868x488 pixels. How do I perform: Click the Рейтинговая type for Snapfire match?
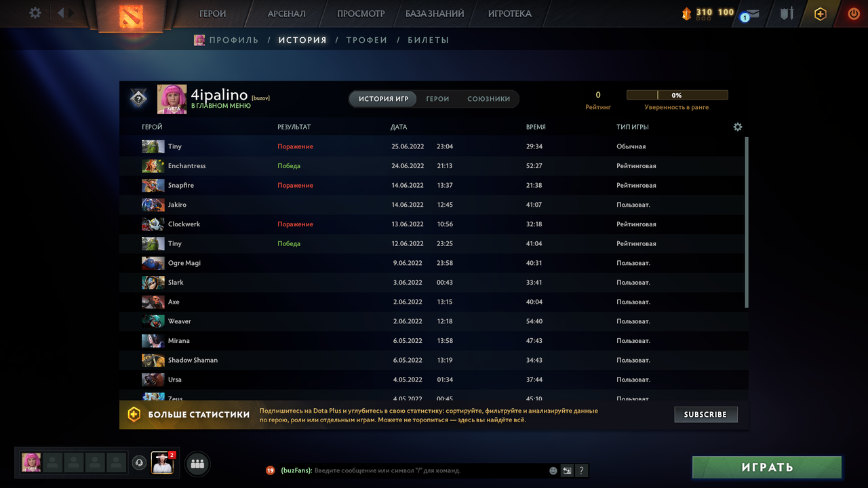[636, 185]
